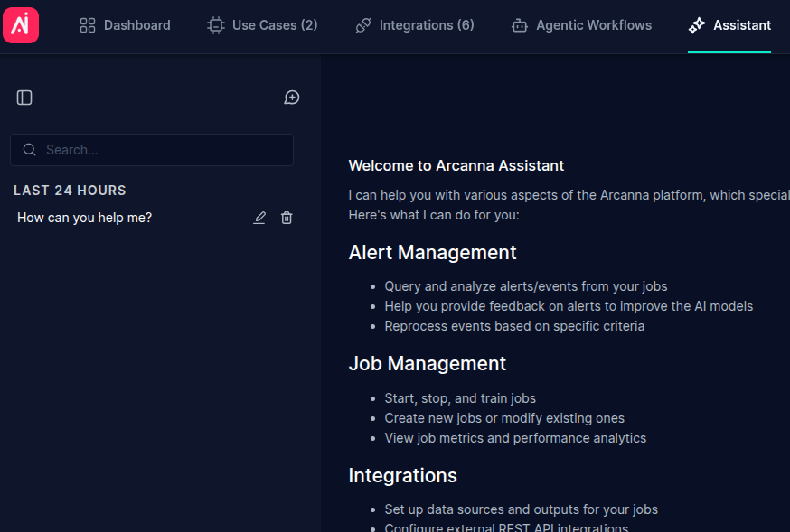Screen dimensions: 790x532
Task: Click 'LAST 24 HOURS' section label
Action: [70, 191]
